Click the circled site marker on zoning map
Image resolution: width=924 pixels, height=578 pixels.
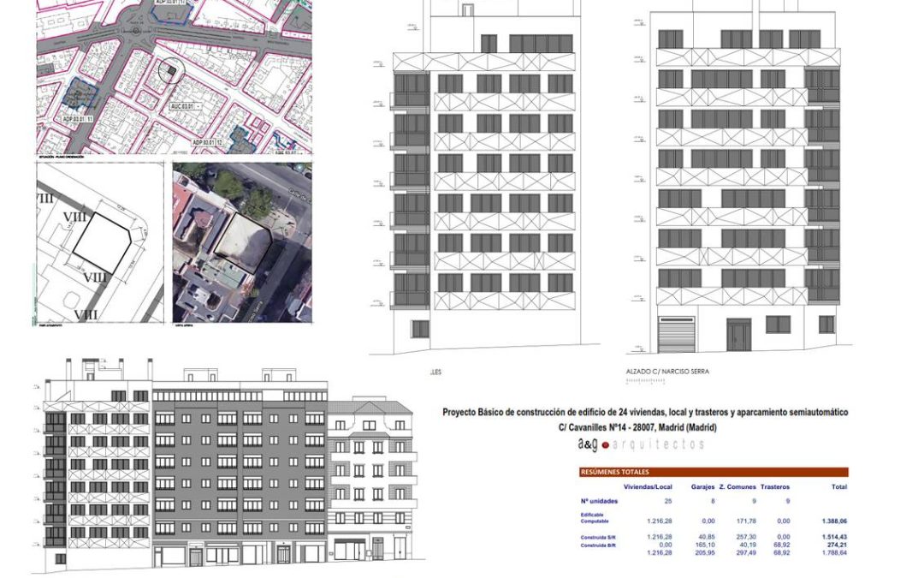click(170, 70)
